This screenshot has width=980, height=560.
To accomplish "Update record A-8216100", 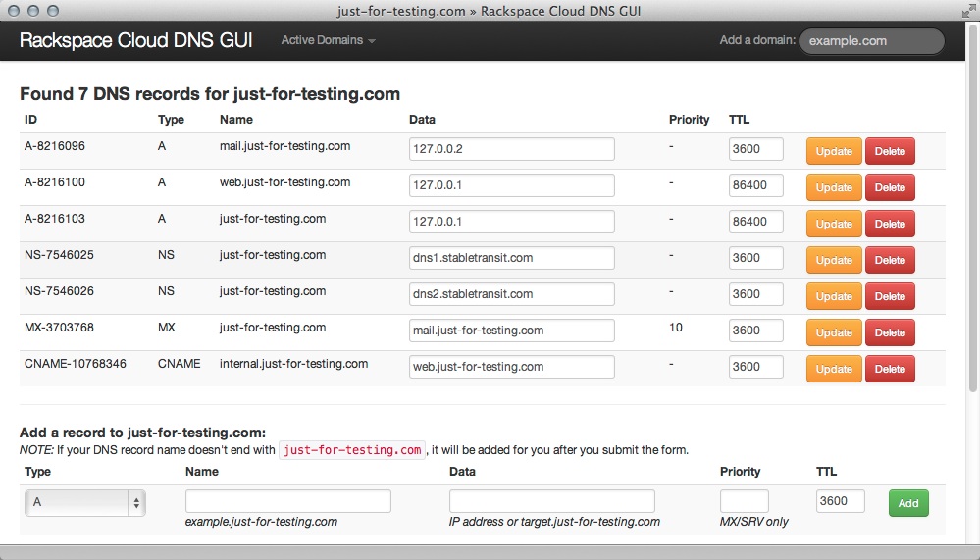I will [834, 187].
